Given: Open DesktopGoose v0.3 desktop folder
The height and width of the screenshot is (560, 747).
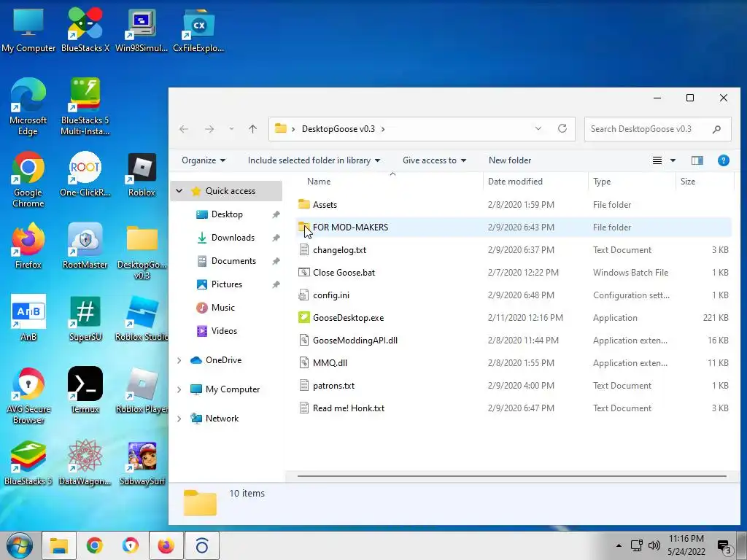Looking at the screenshot, I should (x=142, y=252).
